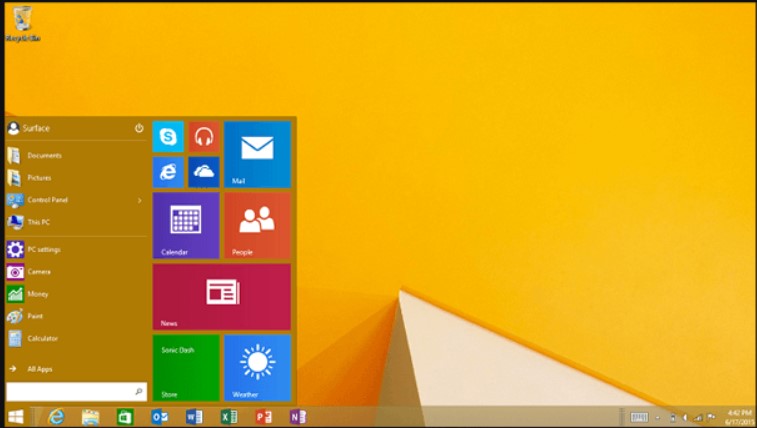Open the Music headphones tile

[x=204, y=137]
